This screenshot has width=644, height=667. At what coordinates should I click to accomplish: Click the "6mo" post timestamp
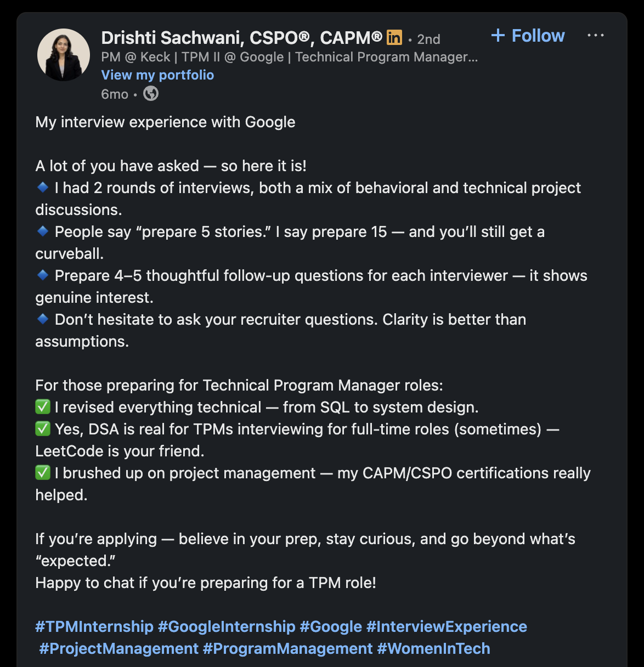(114, 94)
